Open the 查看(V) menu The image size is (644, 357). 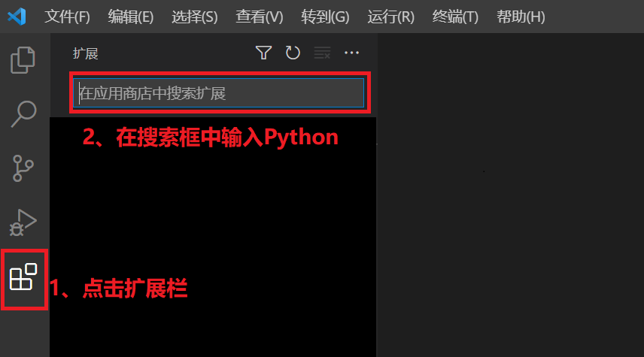pyautogui.click(x=259, y=17)
